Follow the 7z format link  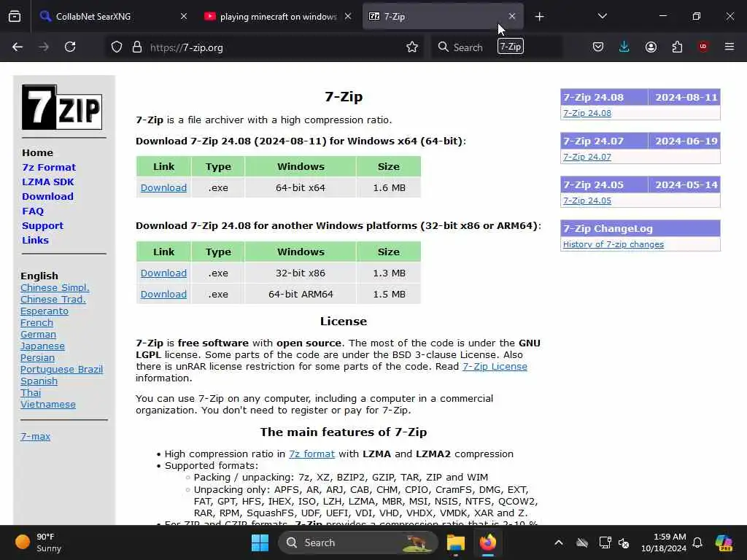[x=311, y=454]
